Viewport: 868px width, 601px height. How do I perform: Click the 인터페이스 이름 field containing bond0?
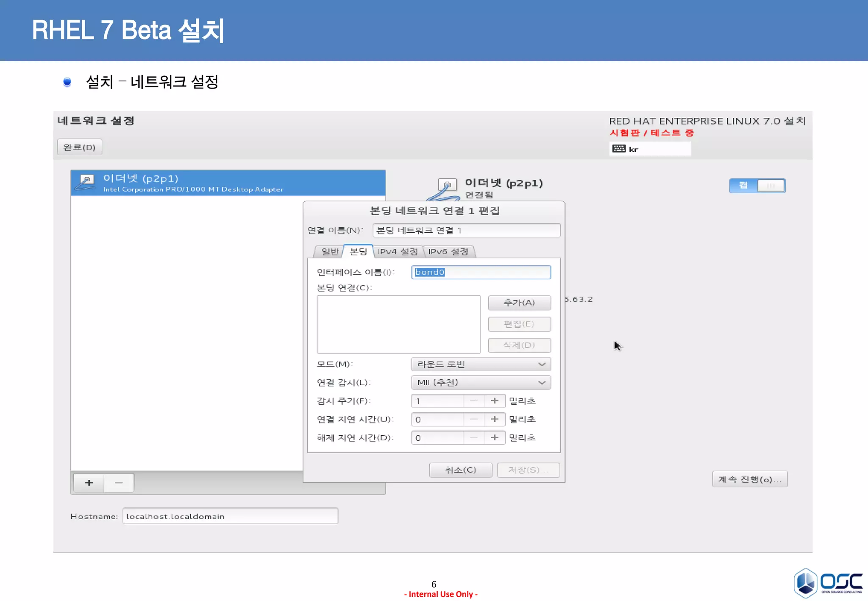tap(481, 272)
